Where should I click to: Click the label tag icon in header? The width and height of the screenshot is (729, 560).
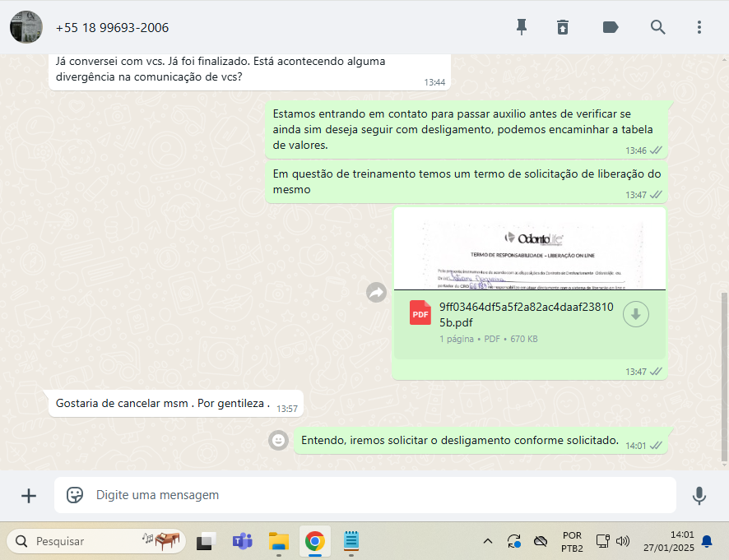(610, 27)
